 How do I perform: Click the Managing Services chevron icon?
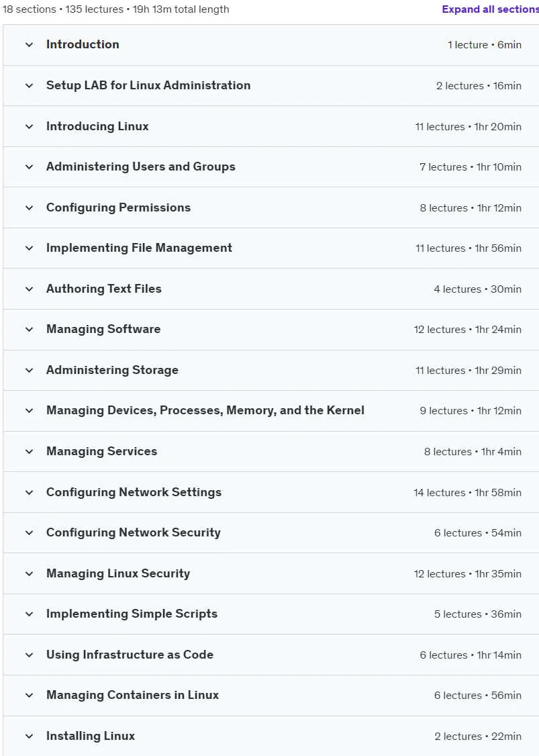point(30,452)
